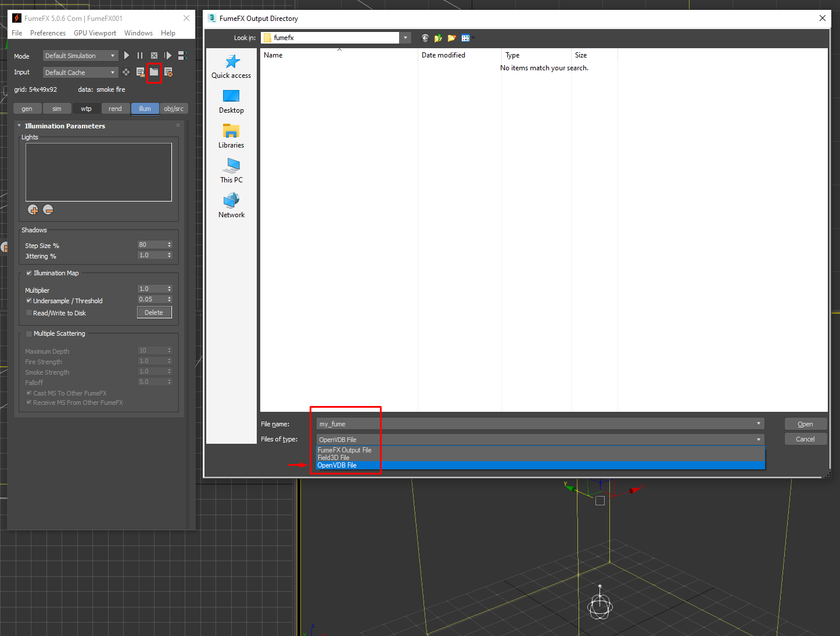This screenshot has width=840, height=636.
Task: Open This PC in the sidebar
Action: pos(231,171)
